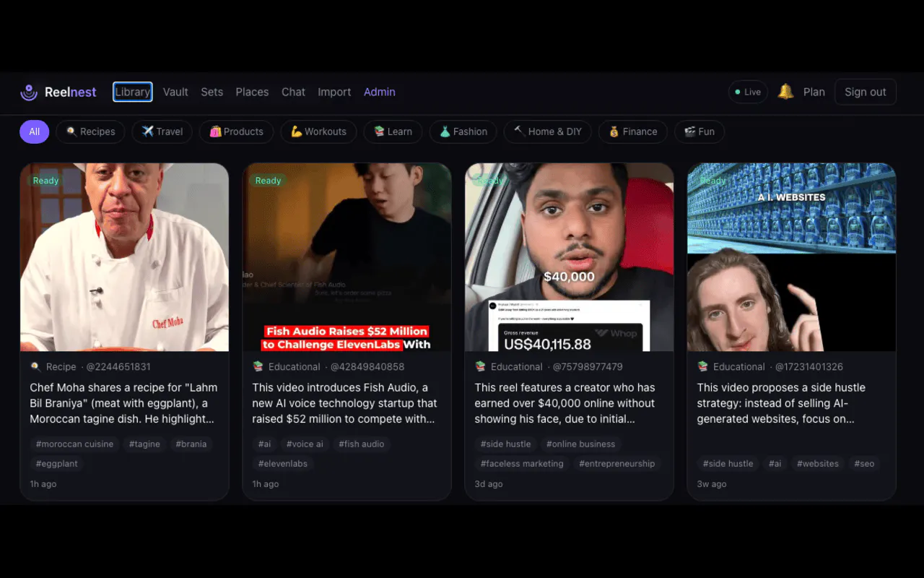Image resolution: width=924 pixels, height=578 pixels.
Task: Click the #online business tag
Action: 581,444
